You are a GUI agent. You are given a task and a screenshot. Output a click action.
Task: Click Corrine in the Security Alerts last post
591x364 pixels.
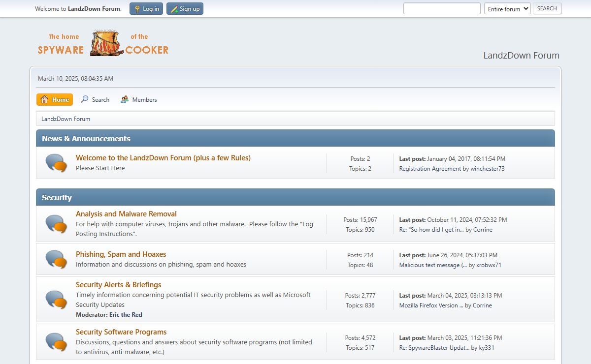[482, 305]
